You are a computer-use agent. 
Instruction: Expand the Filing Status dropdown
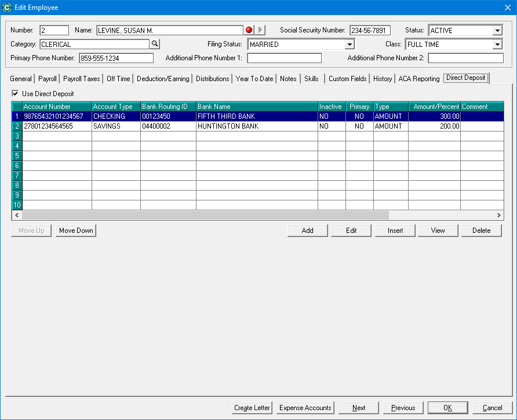tap(349, 44)
